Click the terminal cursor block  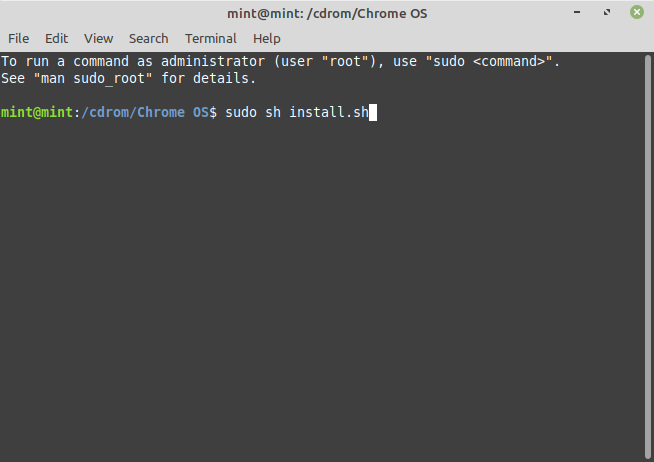pyautogui.click(x=373, y=112)
